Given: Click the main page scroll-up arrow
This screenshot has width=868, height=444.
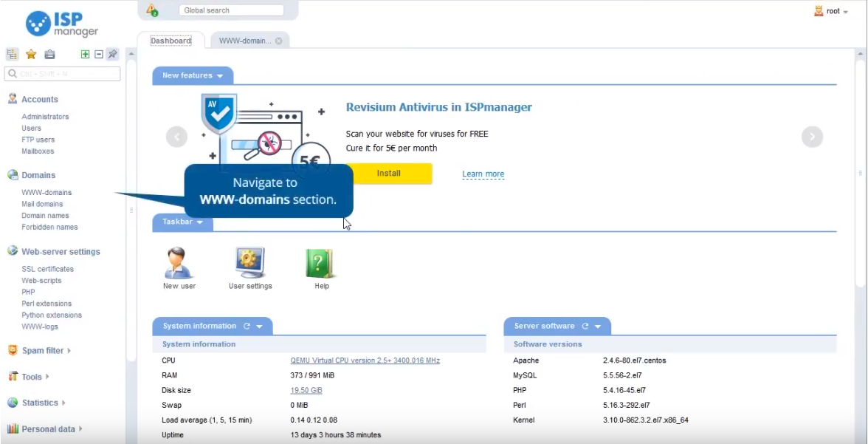Looking at the screenshot, I should 861,54.
